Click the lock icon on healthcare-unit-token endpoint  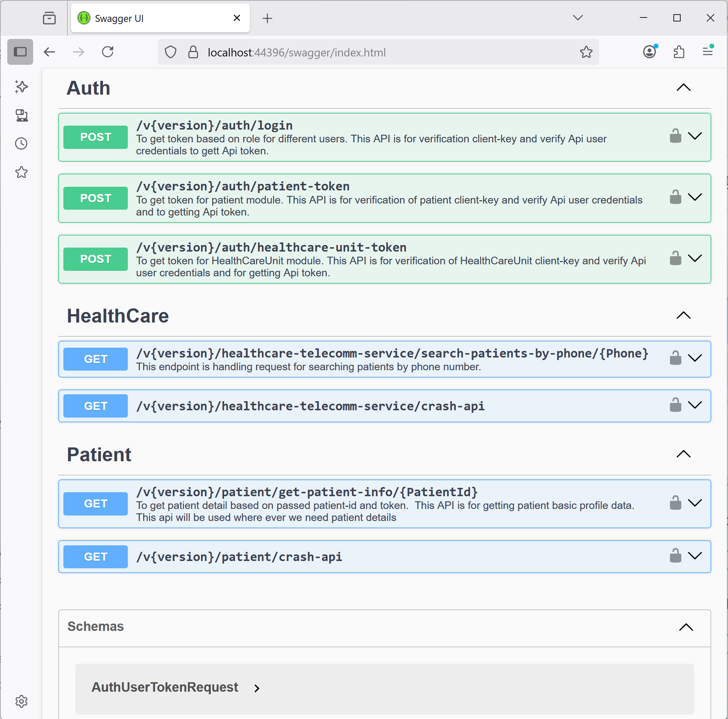pyautogui.click(x=675, y=258)
